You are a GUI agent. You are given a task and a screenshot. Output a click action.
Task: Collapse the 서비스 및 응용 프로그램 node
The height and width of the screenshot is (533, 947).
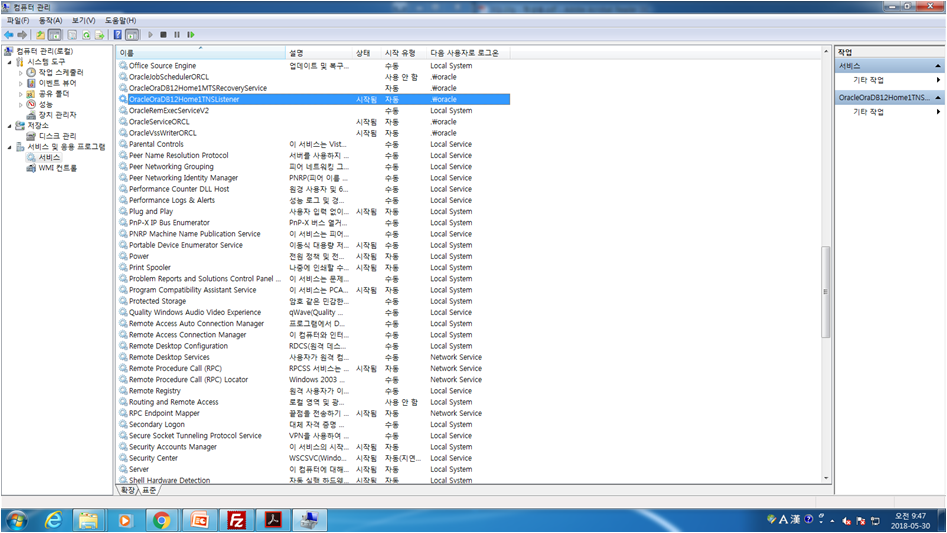10,147
